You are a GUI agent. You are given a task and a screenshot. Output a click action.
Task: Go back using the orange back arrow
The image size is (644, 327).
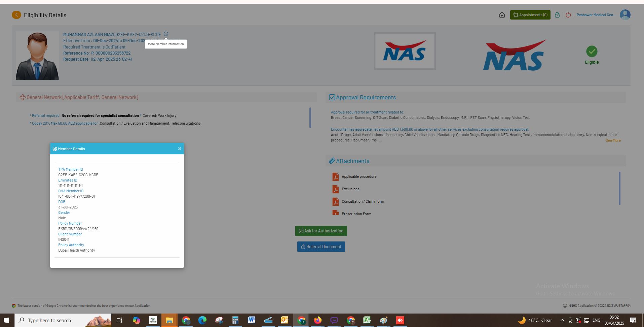(x=16, y=15)
